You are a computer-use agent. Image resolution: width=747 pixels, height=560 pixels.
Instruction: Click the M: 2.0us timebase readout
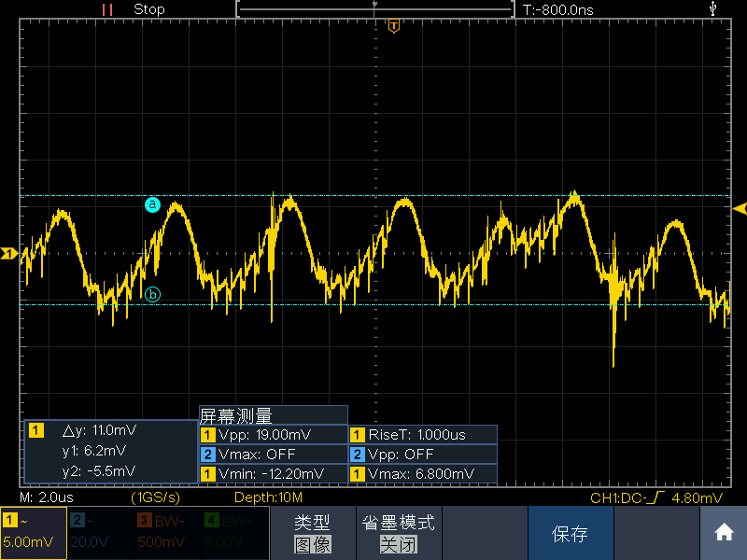click(47, 497)
